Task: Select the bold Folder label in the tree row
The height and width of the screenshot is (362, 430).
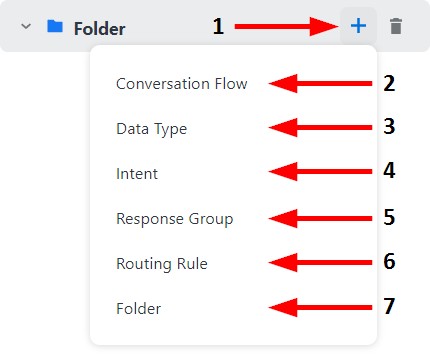Action: pos(99,29)
